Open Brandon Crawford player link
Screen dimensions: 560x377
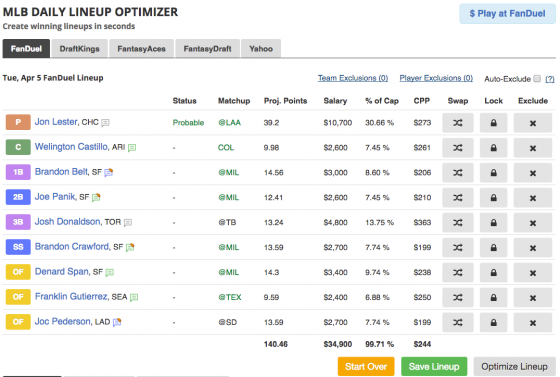72,247
